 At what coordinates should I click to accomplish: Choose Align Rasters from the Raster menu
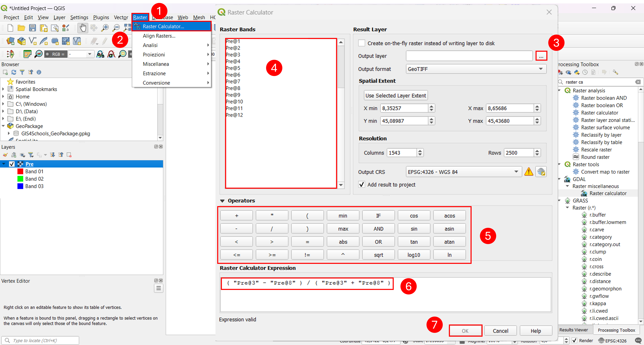click(159, 36)
